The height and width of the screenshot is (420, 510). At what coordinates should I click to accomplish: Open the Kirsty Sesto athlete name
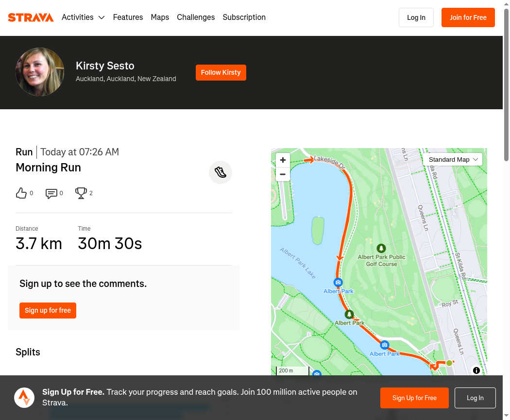click(x=105, y=66)
